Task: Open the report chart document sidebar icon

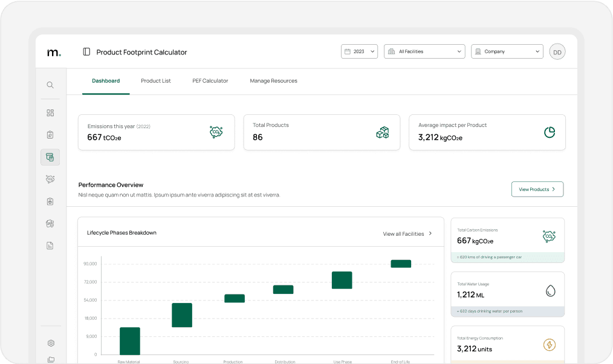Action: pos(50,245)
